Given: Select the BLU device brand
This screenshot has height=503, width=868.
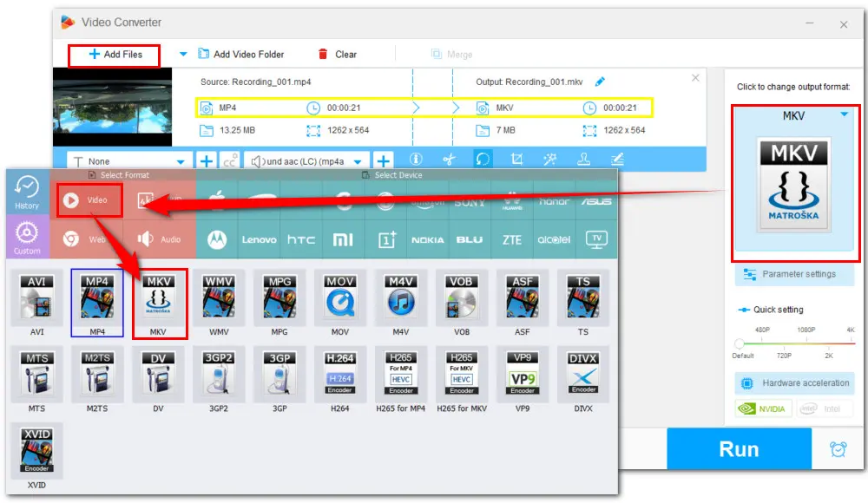Looking at the screenshot, I should point(470,239).
